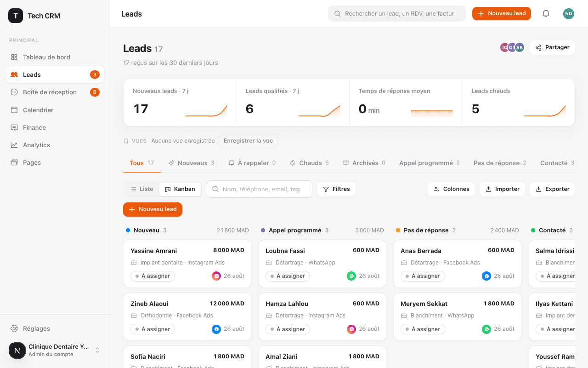588x368 pixels.
Task: Go to Calendrier in sidebar
Action: (x=55, y=110)
